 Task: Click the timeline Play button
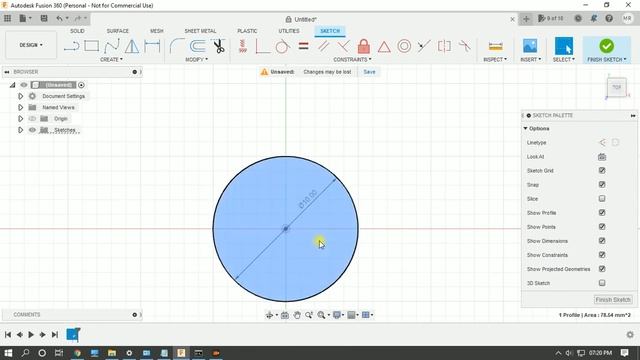pos(31,335)
